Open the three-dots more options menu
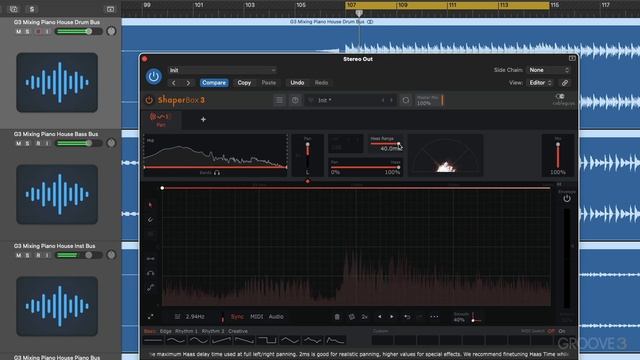The image size is (640, 360). (434, 317)
